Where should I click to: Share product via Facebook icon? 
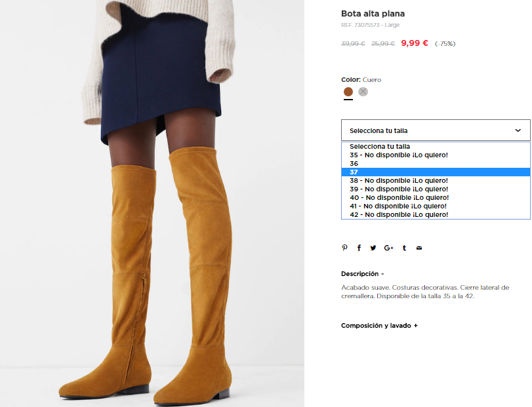tap(359, 248)
